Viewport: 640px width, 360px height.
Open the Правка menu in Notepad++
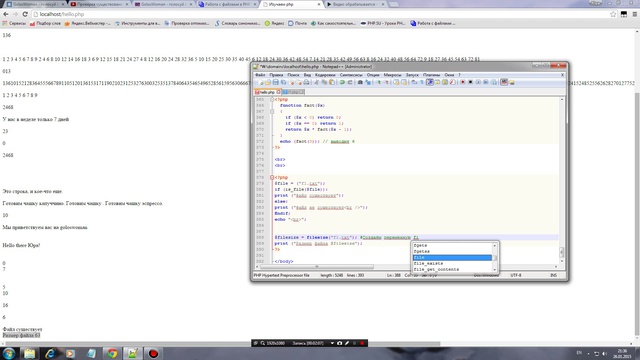point(276,75)
